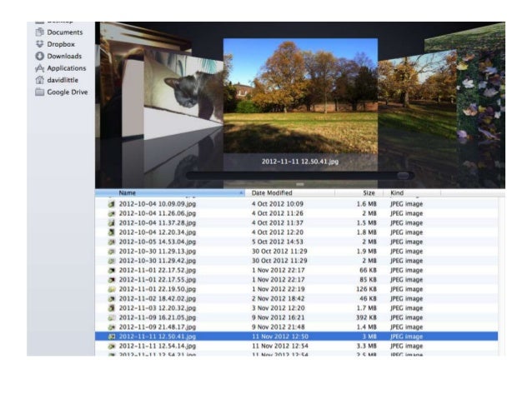
Task: Click size value 392 KB
Action: coord(366,317)
